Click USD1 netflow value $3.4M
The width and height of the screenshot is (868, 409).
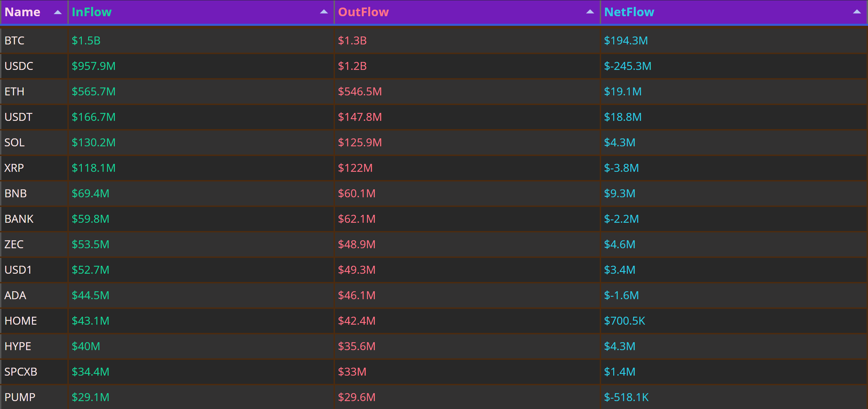coord(620,270)
